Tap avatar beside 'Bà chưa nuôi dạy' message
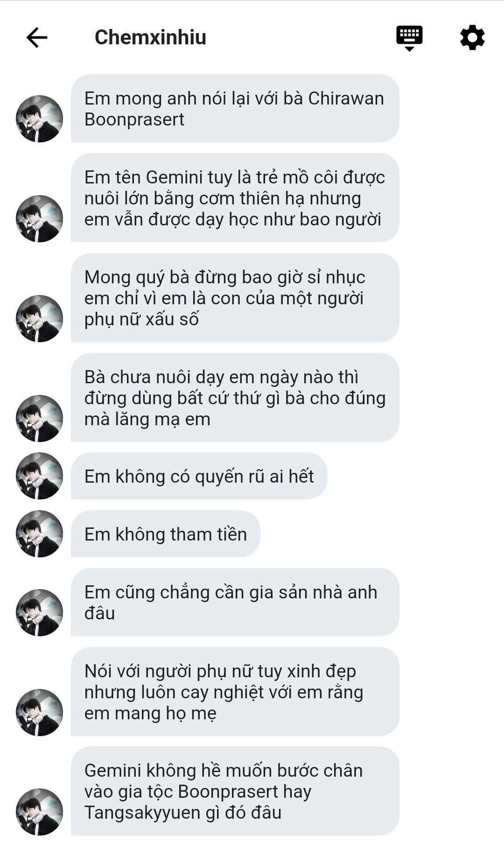This screenshot has height=843, width=504. pos(40,418)
